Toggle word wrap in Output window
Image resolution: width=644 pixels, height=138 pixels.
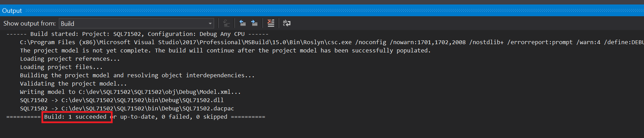(x=287, y=23)
